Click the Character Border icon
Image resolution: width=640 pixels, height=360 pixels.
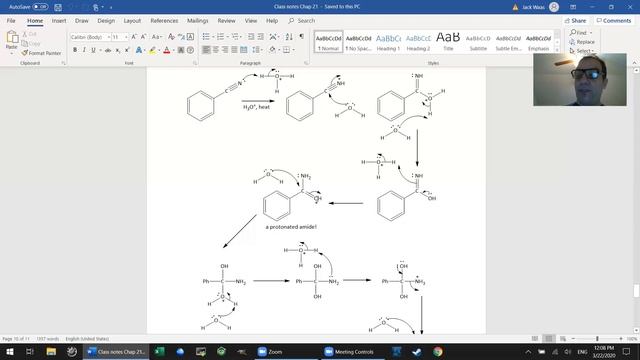190,37
